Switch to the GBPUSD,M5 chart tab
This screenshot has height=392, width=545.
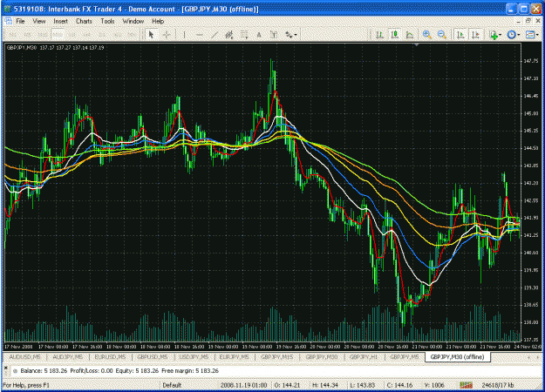pos(153,356)
